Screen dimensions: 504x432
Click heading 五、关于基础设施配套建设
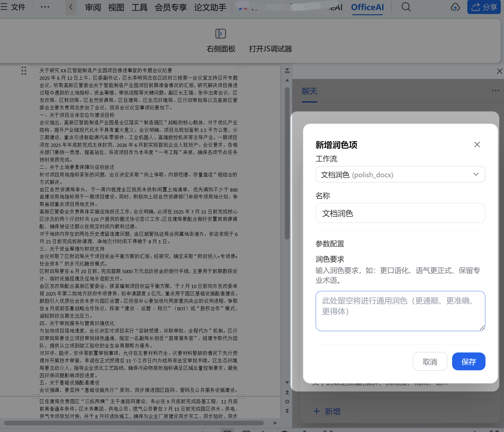coord(69,383)
